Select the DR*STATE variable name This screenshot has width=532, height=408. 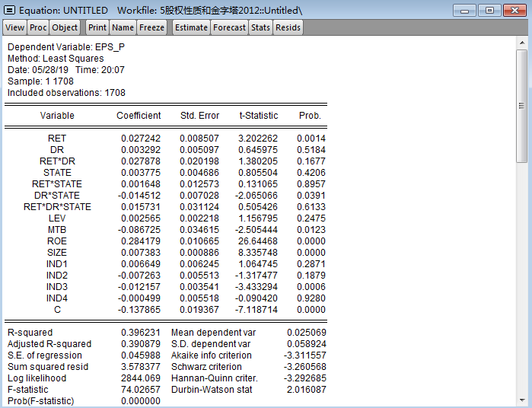click(57, 196)
